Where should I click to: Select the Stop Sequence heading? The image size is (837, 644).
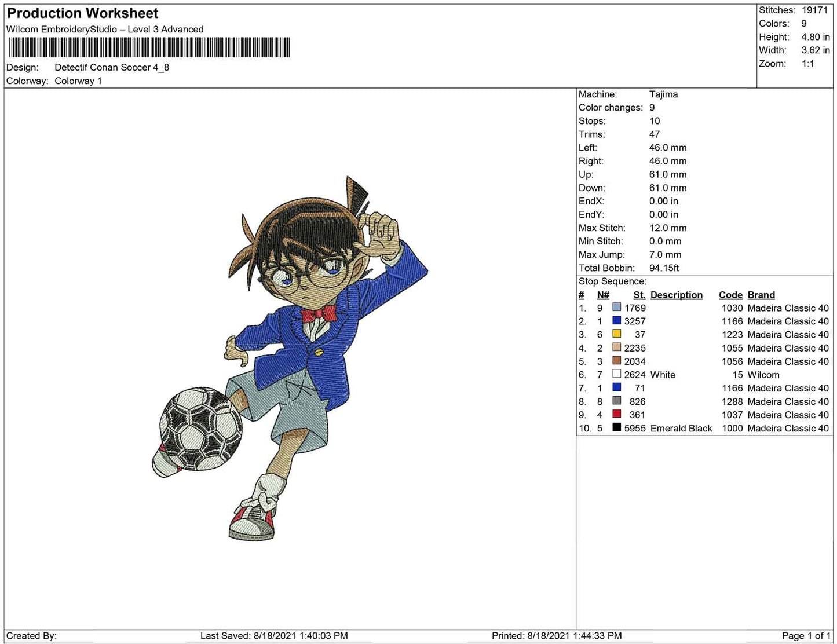612,281
